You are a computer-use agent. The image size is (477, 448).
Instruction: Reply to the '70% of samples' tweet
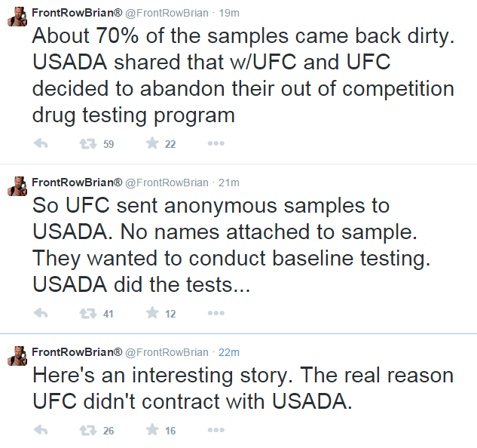click(41, 143)
